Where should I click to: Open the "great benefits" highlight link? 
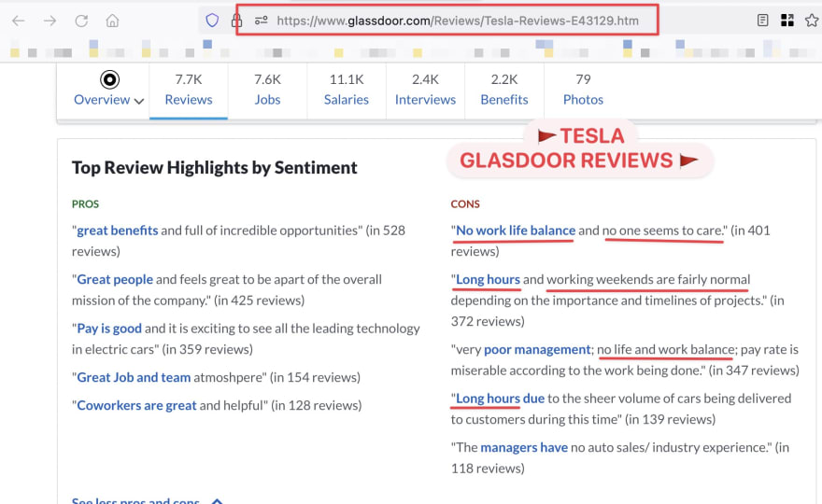pyautogui.click(x=118, y=231)
